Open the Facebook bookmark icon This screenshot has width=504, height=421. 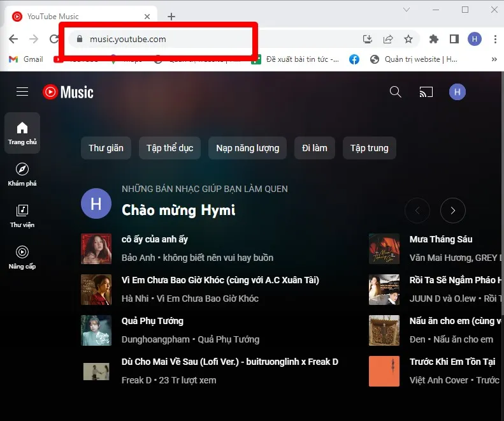[354, 59]
